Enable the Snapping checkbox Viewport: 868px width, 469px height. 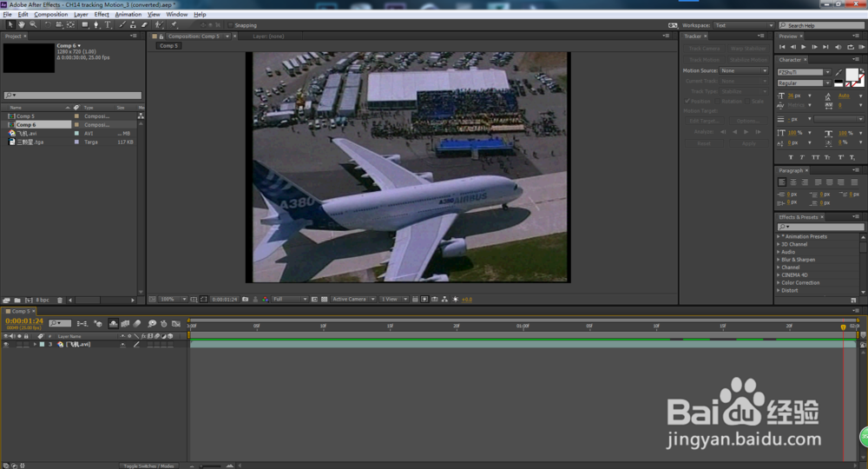(230, 25)
